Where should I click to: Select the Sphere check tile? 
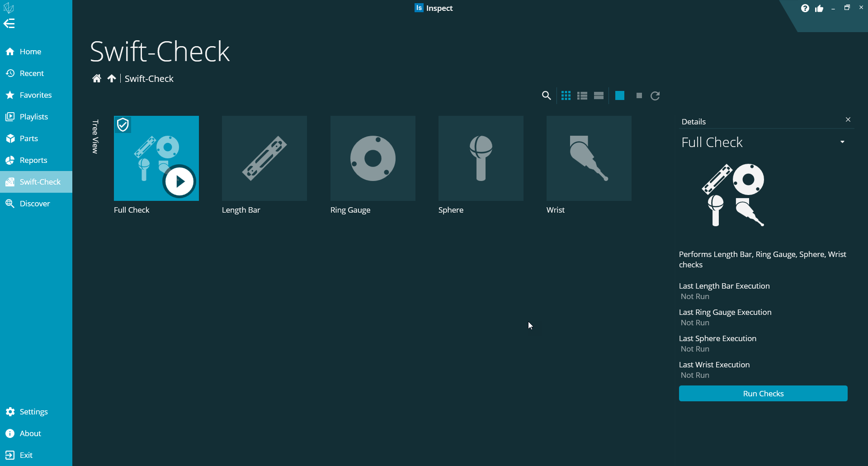pyautogui.click(x=481, y=158)
